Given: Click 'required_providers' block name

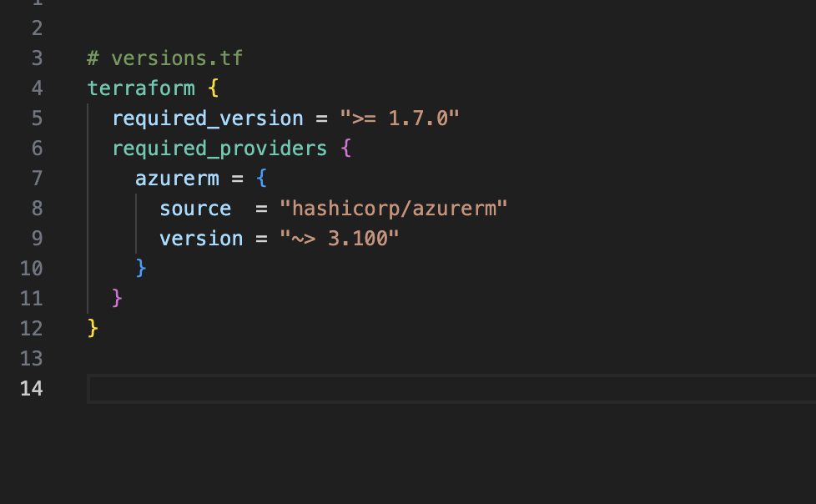Looking at the screenshot, I should (219, 149).
